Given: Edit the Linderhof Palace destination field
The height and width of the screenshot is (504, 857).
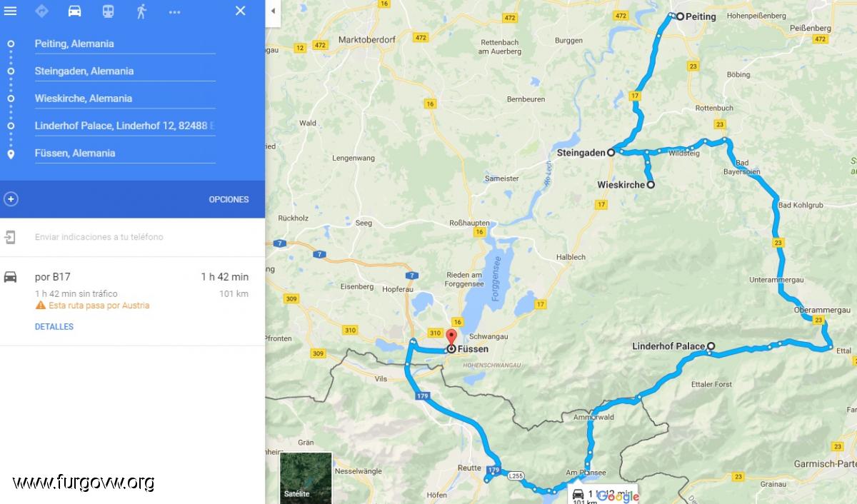Looking at the screenshot, I should point(125,126).
